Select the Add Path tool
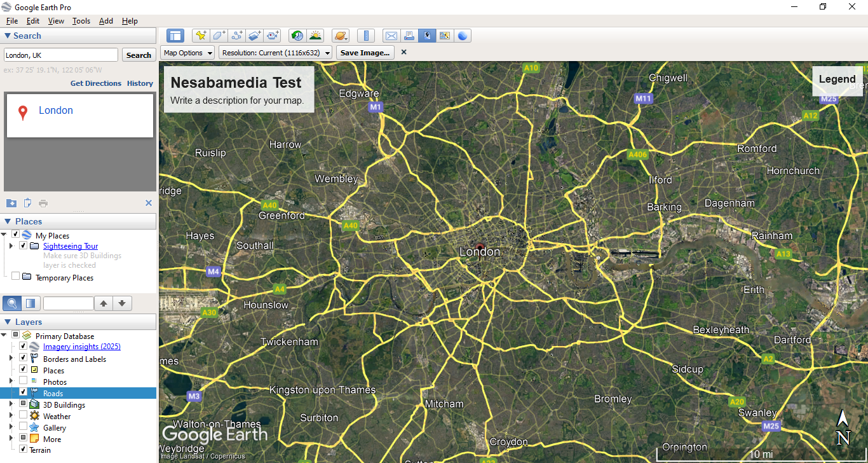Viewport: 868px width, 463px height. (237, 36)
